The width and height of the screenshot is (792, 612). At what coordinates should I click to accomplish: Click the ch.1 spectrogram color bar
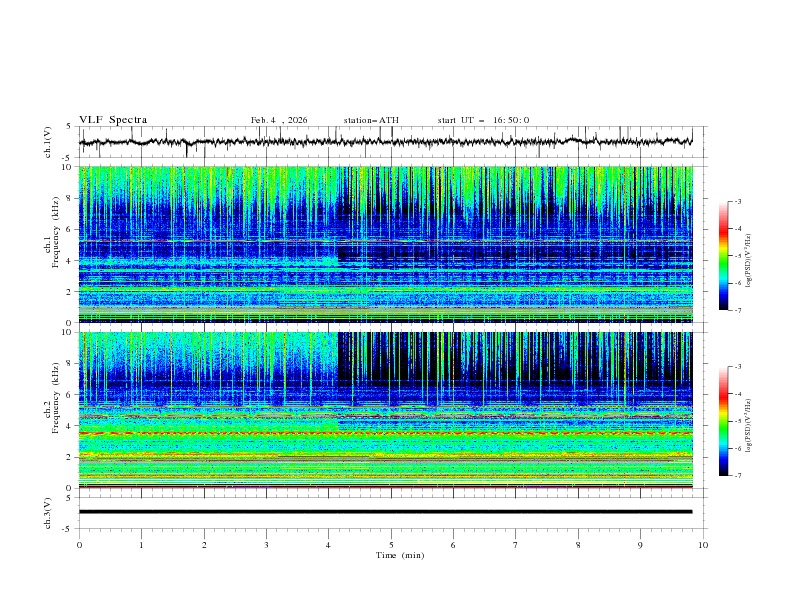click(x=723, y=255)
